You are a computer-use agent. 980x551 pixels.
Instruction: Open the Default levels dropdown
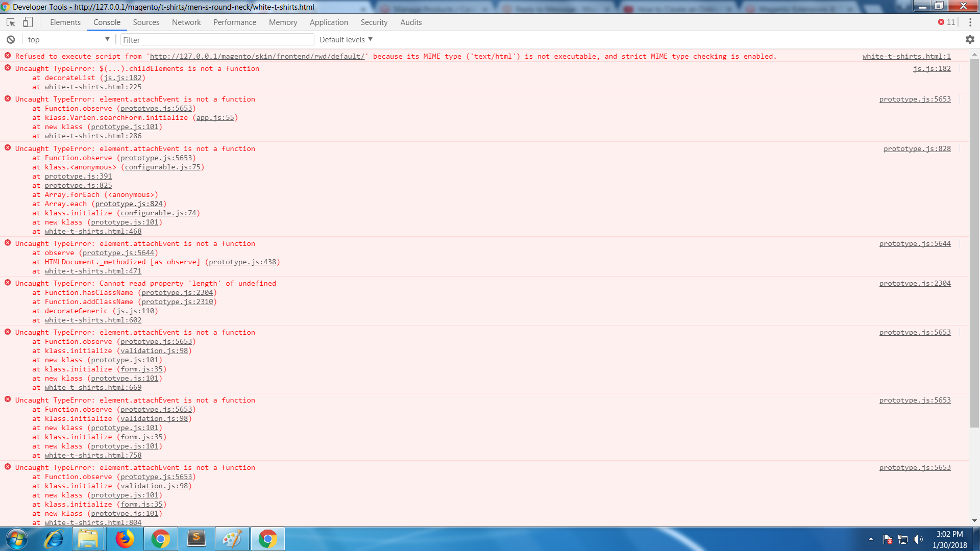345,39
